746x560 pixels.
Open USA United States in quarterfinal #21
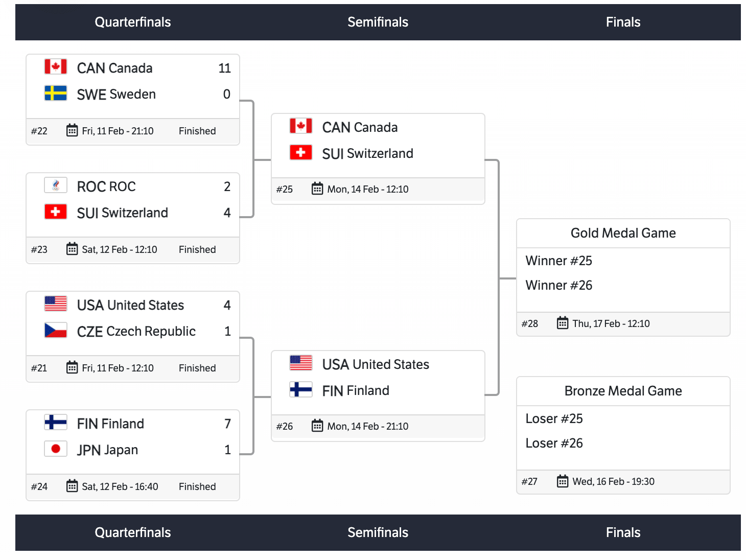130,305
